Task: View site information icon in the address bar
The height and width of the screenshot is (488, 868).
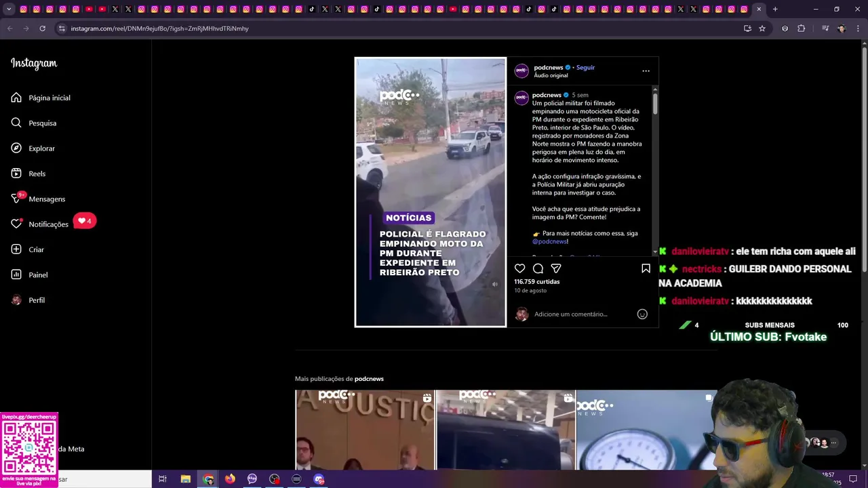Action: (62, 28)
